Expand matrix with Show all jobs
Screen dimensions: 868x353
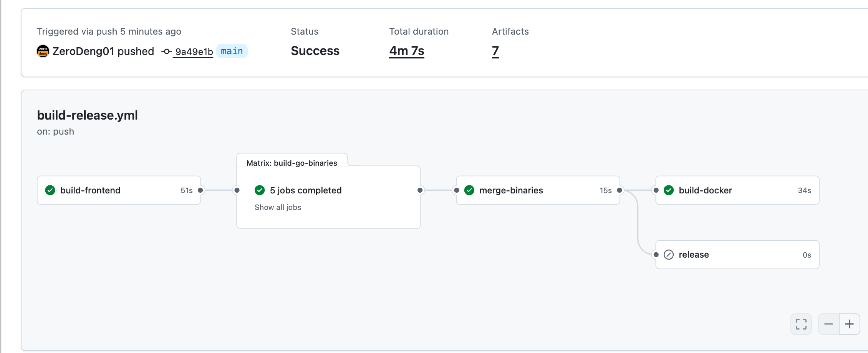pyautogui.click(x=278, y=207)
